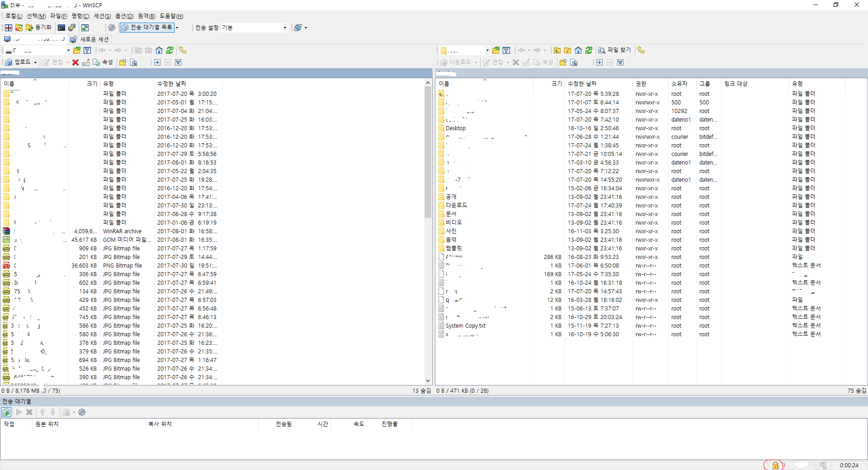Expand the 전송 대기열 목록 dropdown arrow
The height and width of the screenshot is (470, 868).
pos(177,28)
